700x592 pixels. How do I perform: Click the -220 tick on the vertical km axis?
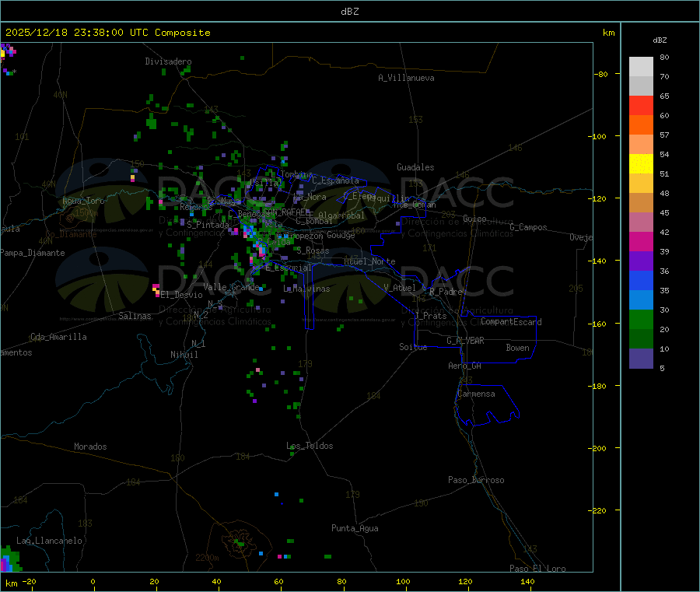(599, 511)
